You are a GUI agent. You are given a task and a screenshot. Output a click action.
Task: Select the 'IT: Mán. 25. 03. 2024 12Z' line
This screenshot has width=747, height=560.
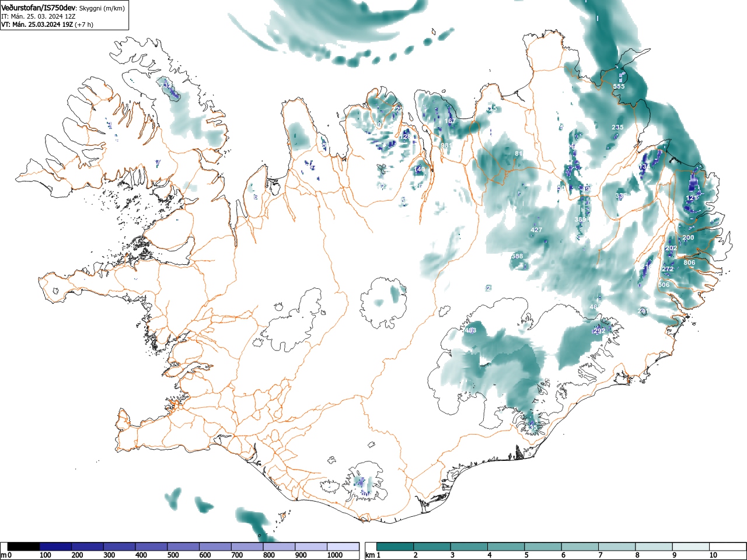tap(38, 16)
